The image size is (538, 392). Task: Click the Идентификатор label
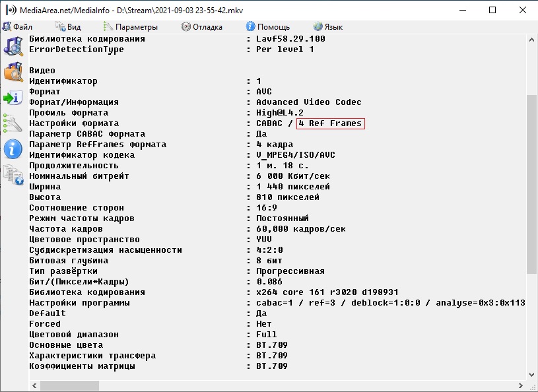[63, 81]
